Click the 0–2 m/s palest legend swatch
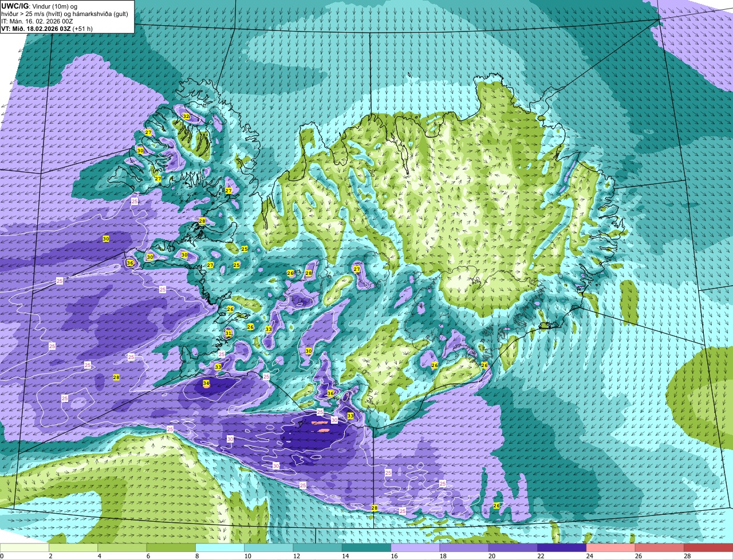This screenshot has width=733, height=560. pos(25,548)
